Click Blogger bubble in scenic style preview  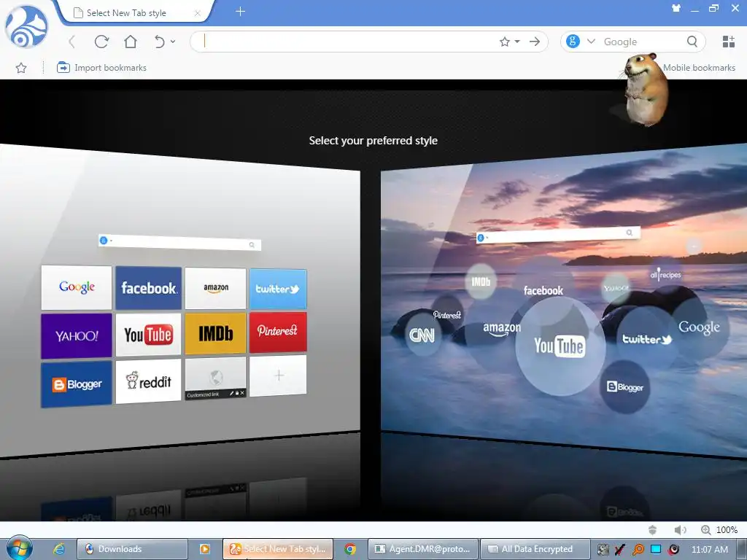[624, 386]
